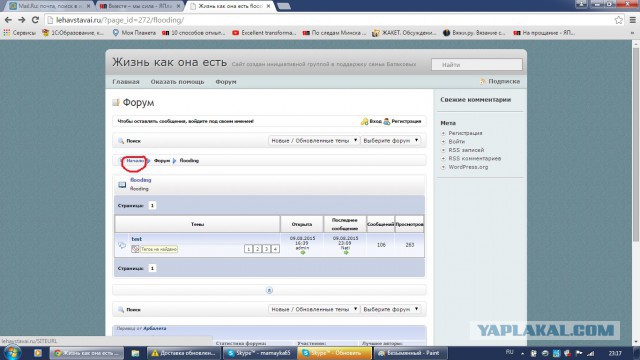640x360 pixels.
Task: Click the Регистрация user icon
Action: tap(387, 121)
